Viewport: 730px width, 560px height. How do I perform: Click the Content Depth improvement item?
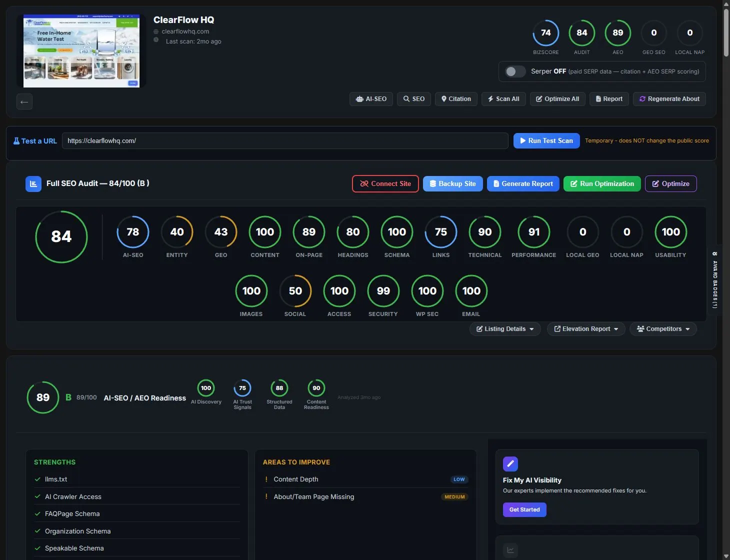point(365,479)
